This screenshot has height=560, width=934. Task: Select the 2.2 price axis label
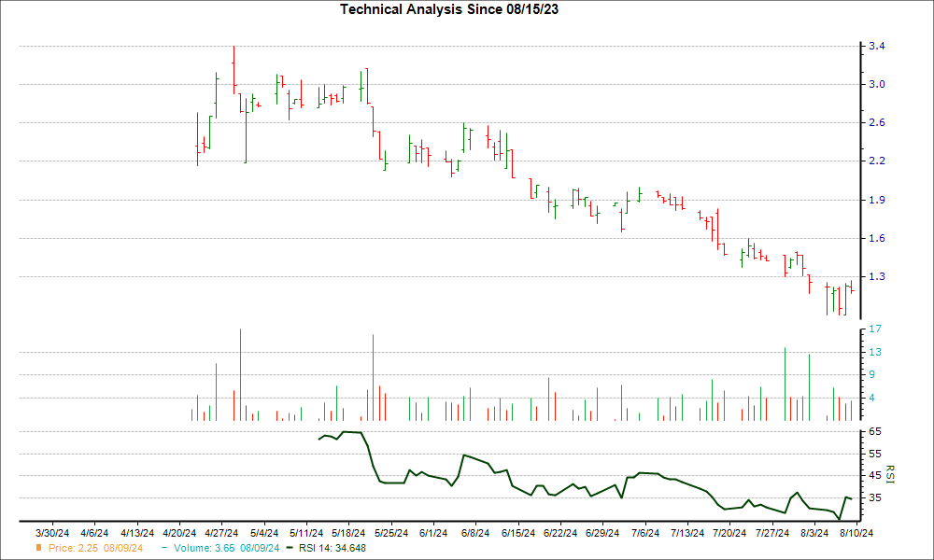pos(877,161)
